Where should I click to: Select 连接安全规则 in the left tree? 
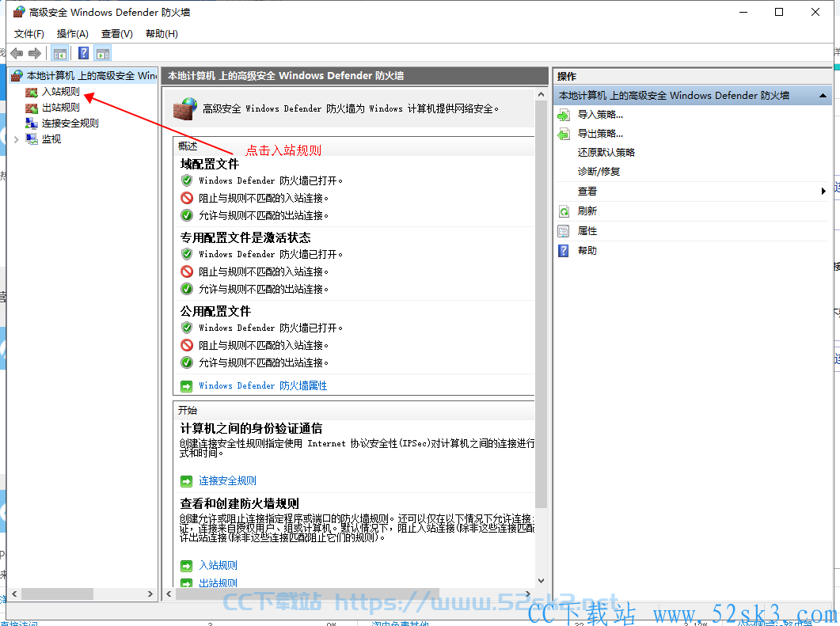70,123
